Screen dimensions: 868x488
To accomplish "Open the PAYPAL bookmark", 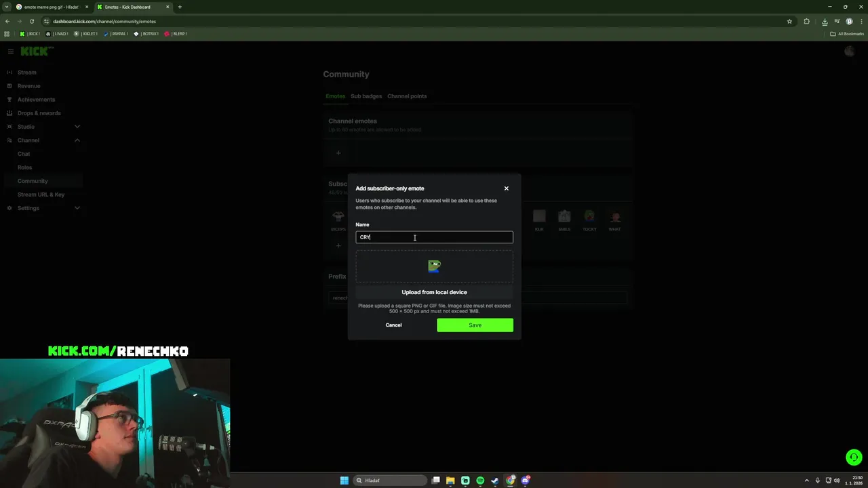I will tap(116, 33).
